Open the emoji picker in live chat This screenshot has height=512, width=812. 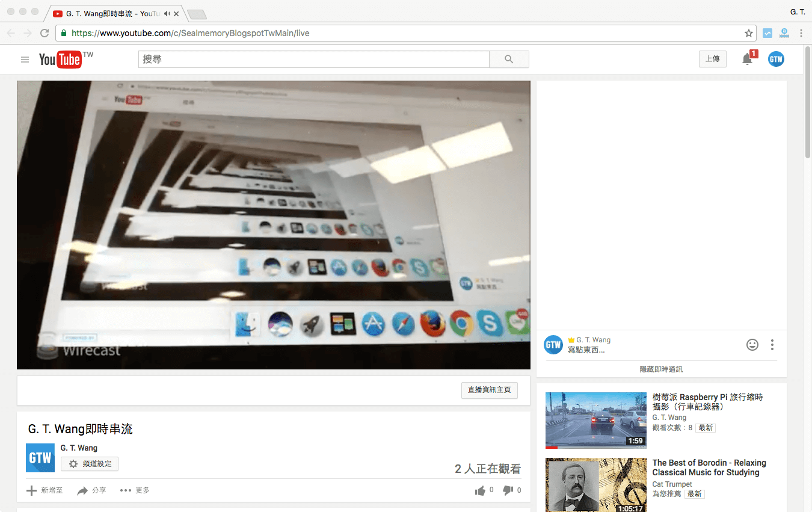coord(752,345)
